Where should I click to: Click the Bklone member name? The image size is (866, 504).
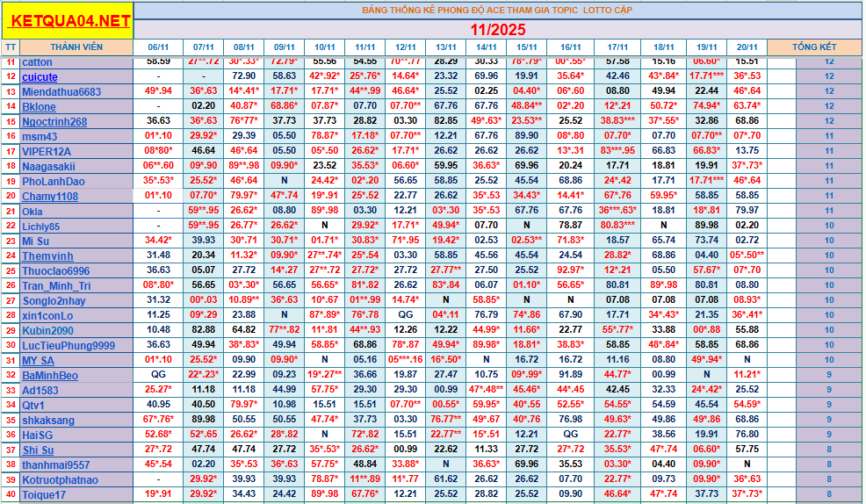(39, 107)
